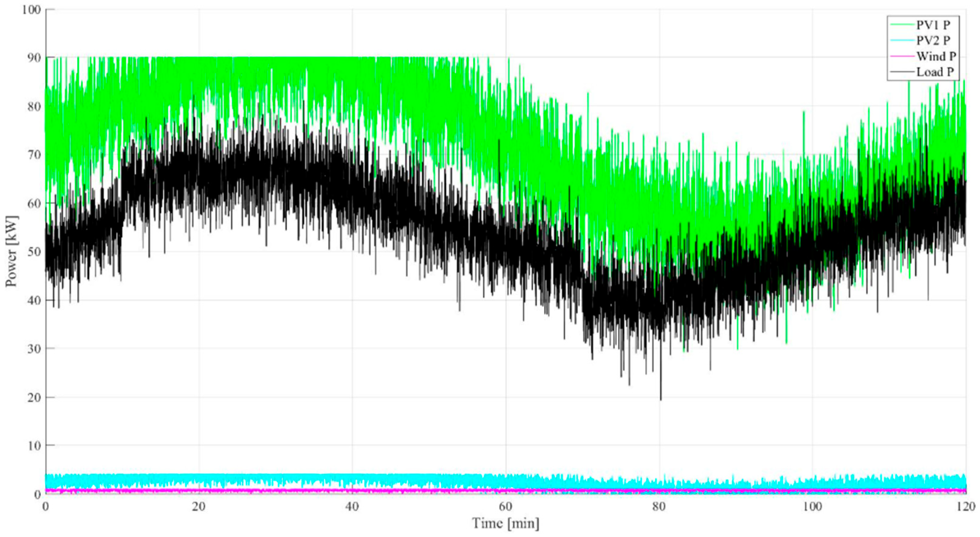Click the x-axis tick label 120
Image resolution: width=980 pixels, height=537 pixels.
(x=966, y=507)
